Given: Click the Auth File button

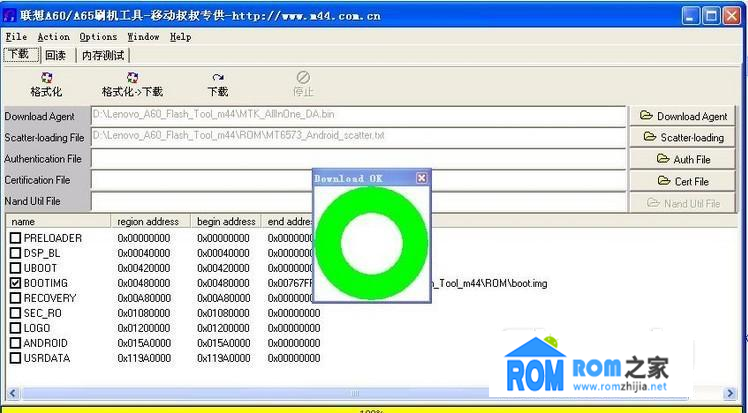Looking at the screenshot, I should point(683,159).
